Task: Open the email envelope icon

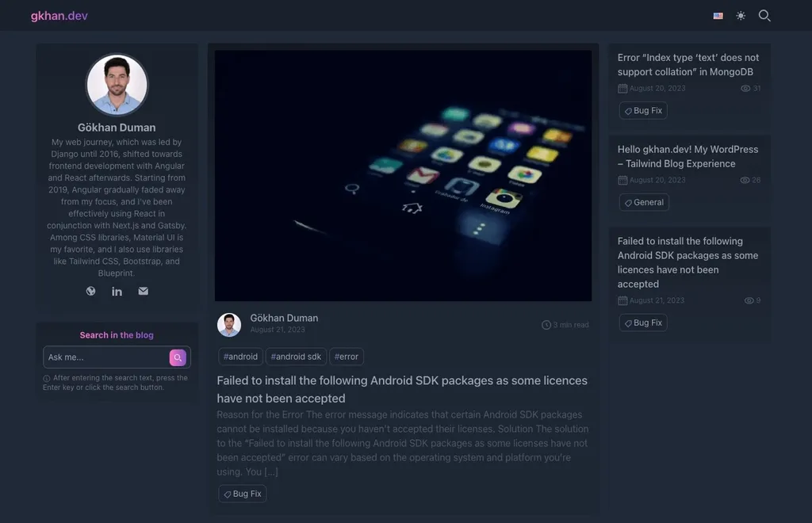Action: pyautogui.click(x=144, y=292)
